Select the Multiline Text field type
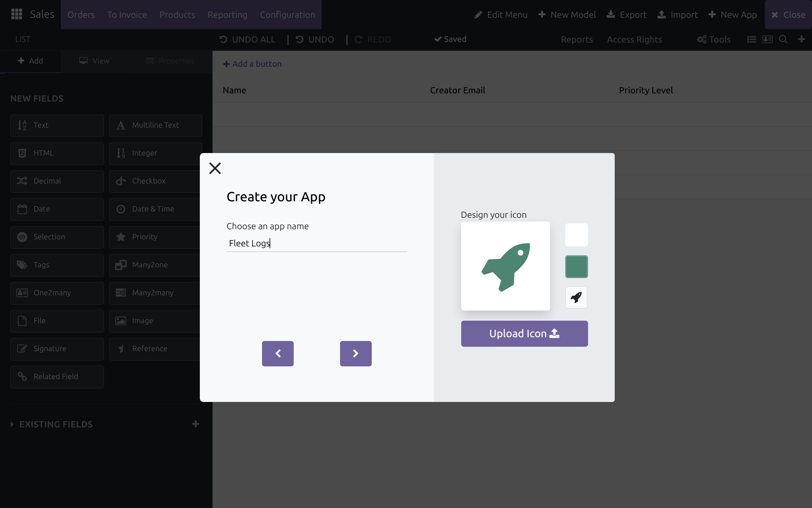Viewport: 812px width, 508px height. click(156, 125)
